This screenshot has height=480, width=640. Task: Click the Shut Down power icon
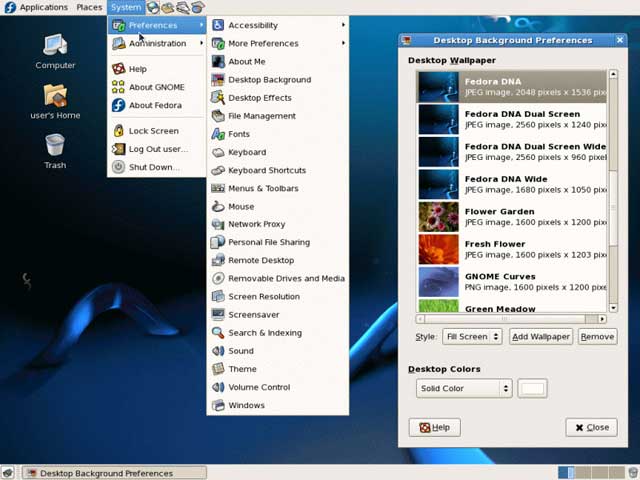(118, 167)
